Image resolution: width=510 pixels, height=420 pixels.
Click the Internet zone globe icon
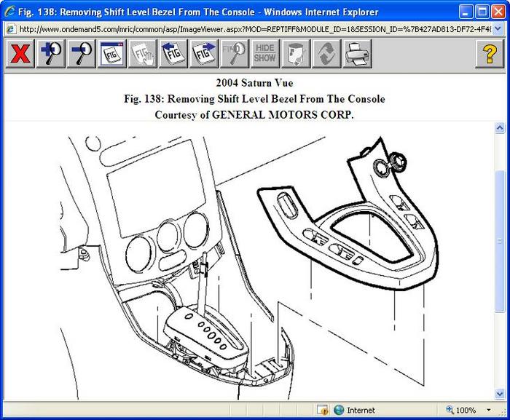(x=339, y=410)
